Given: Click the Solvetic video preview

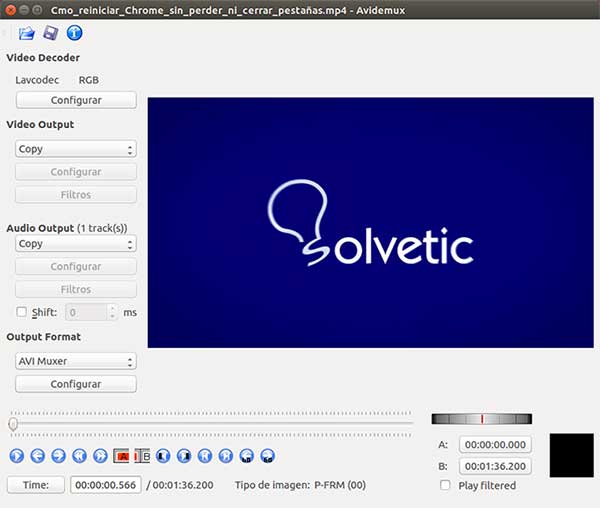Looking at the screenshot, I should click(x=370, y=223).
